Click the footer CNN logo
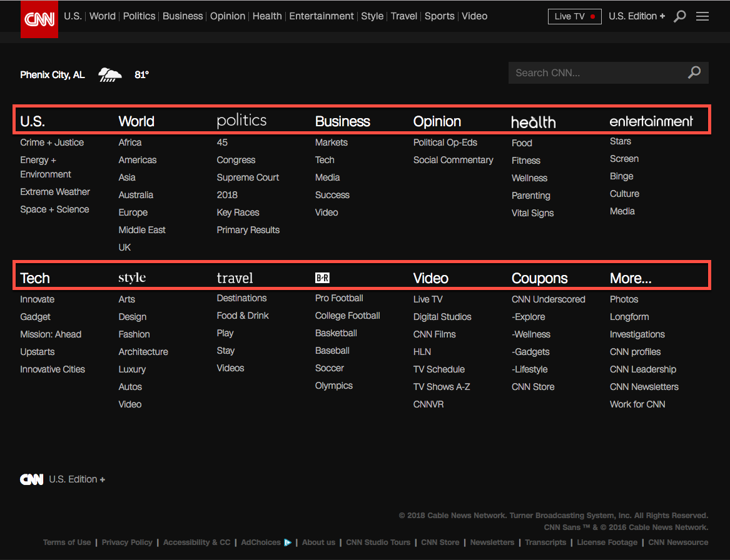This screenshot has width=730, height=560. click(x=31, y=479)
